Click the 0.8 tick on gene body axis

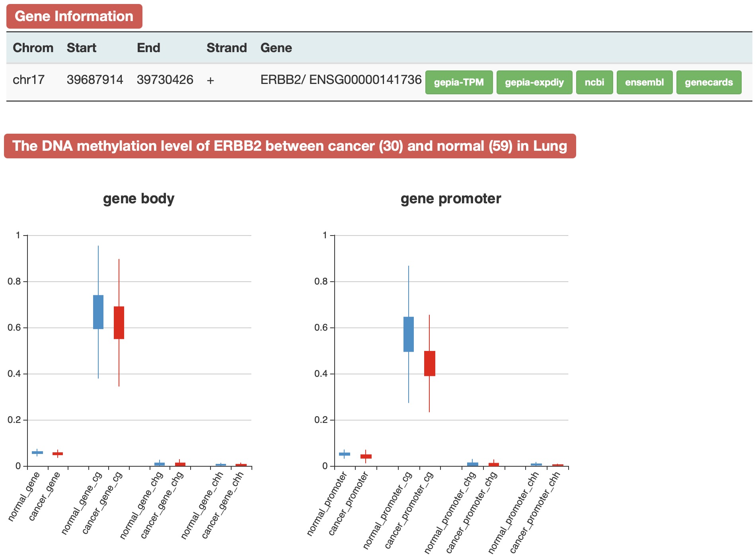[x=14, y=282]
